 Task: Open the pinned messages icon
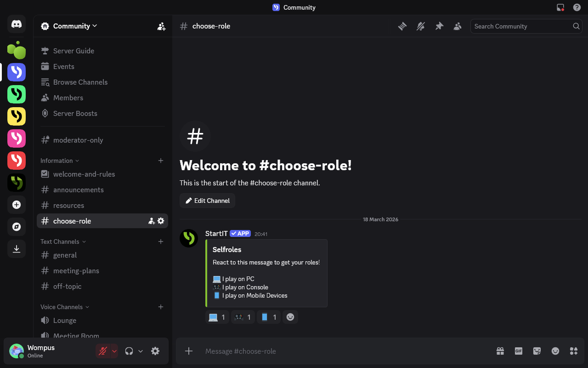439,26
